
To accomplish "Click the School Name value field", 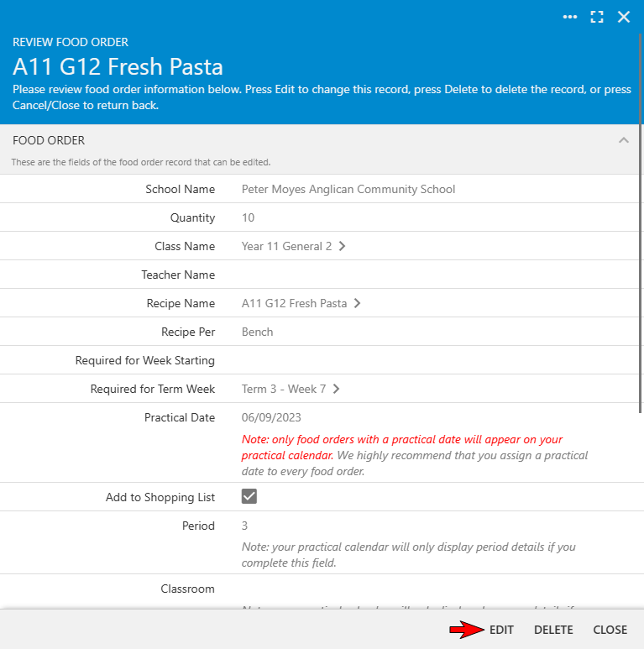I will [x=348, y=190].
